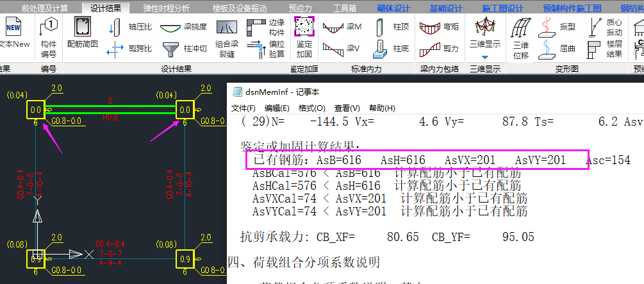Click the AsBCal=576 result line
Image resolution: width=644 pixels, height=284 pixels.
point(386,173)
